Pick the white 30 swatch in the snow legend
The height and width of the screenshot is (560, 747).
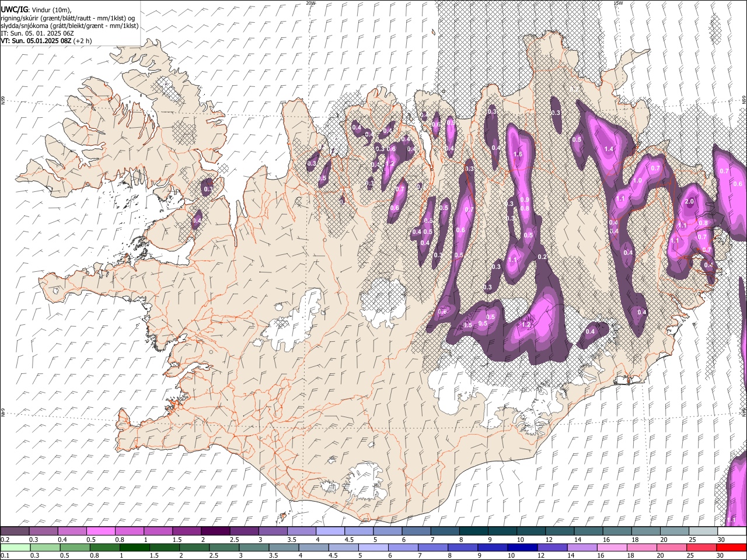(x=732, y=531)
